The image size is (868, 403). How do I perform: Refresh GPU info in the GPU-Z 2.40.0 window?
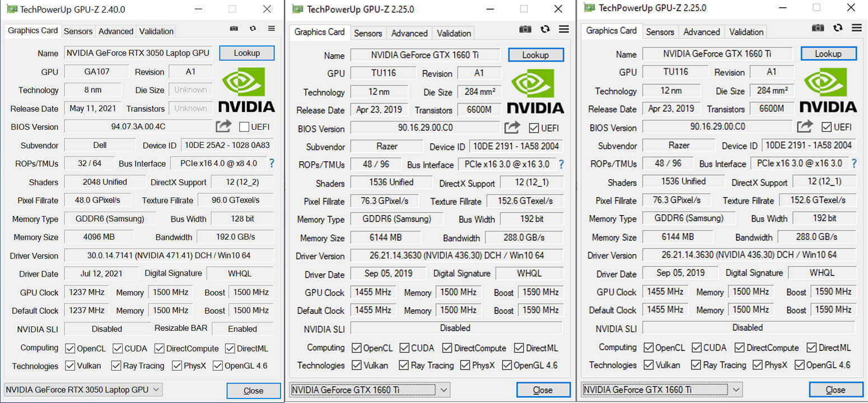253,29
